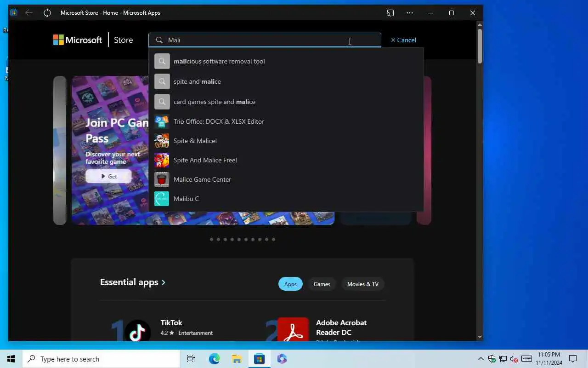Open the cast/display icon in title bar

tap(390, 13)
